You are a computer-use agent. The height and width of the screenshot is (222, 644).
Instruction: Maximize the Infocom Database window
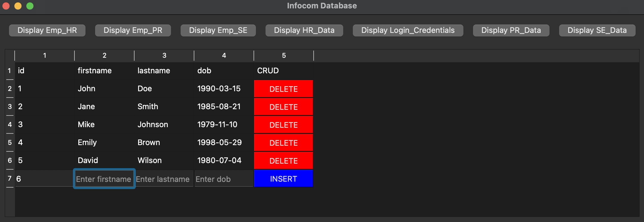30,6
